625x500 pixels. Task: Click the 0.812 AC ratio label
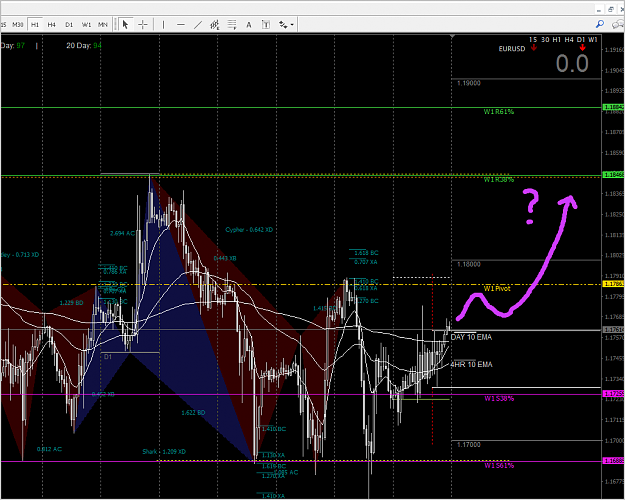(x=49, y=449)
